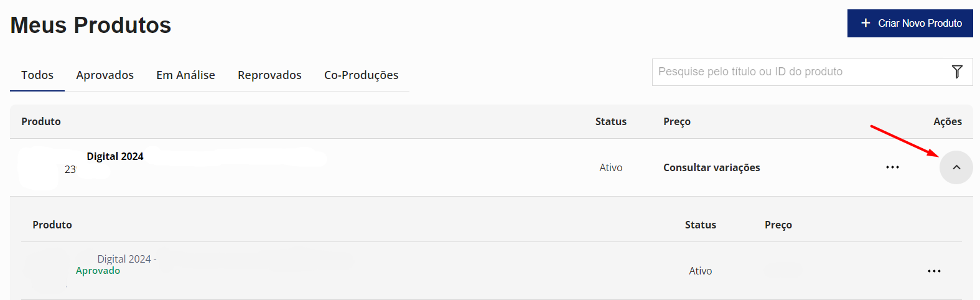The image size is (980, 300).
Task: Show products in the Em Análise tab
Action: click(x=185, y=75)
